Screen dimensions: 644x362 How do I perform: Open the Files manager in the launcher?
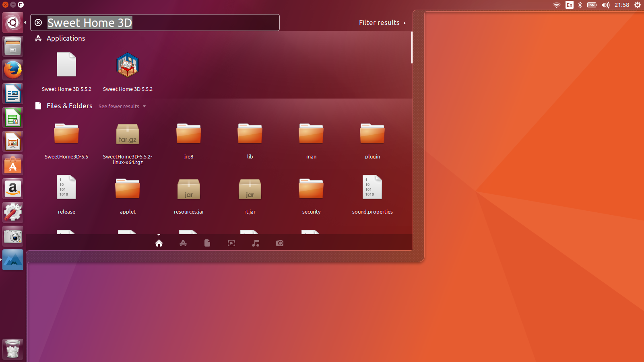(13, 46)
